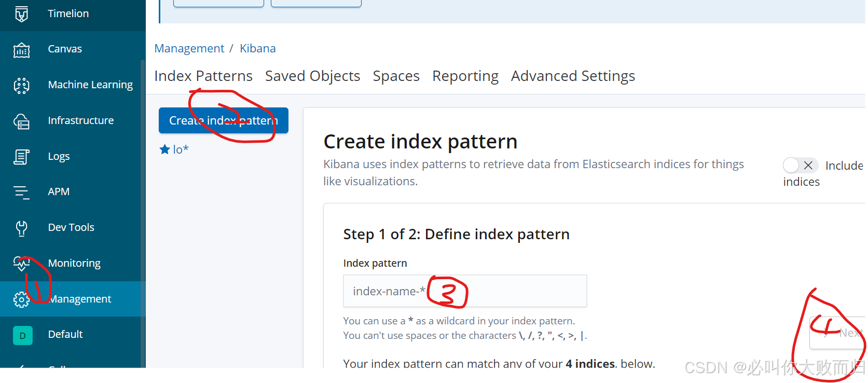The width and height of the screenshot is (868, 383).
Task: Select Infrastructure label in sidebar
Action: click(81, 120)
